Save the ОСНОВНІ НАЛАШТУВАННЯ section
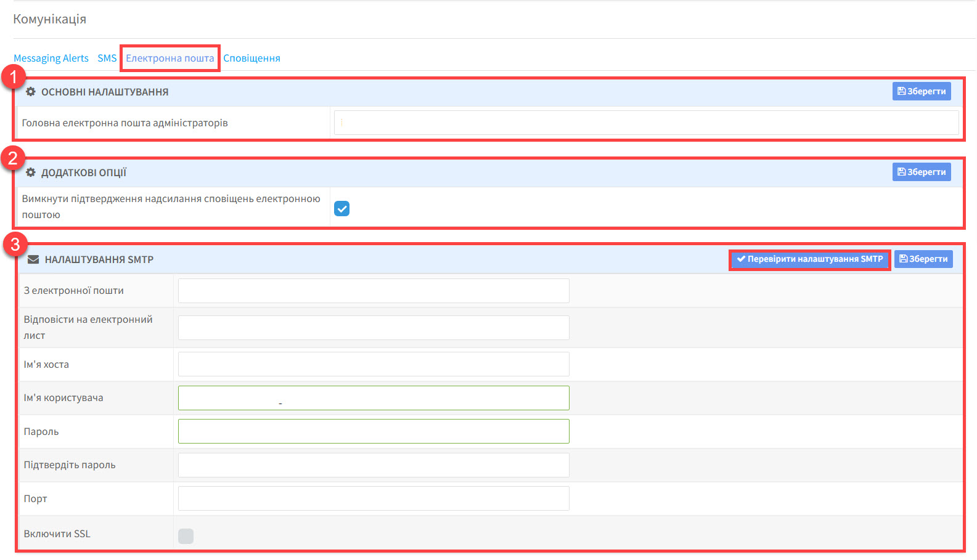The image size is (977, 560). tap(921, 91)
